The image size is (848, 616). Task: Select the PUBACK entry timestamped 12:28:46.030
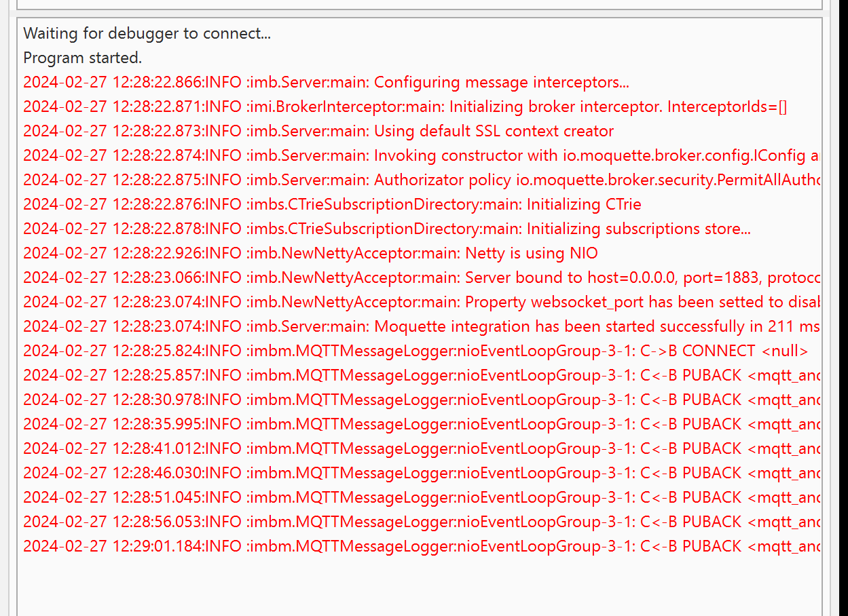(x=421, y=473)
